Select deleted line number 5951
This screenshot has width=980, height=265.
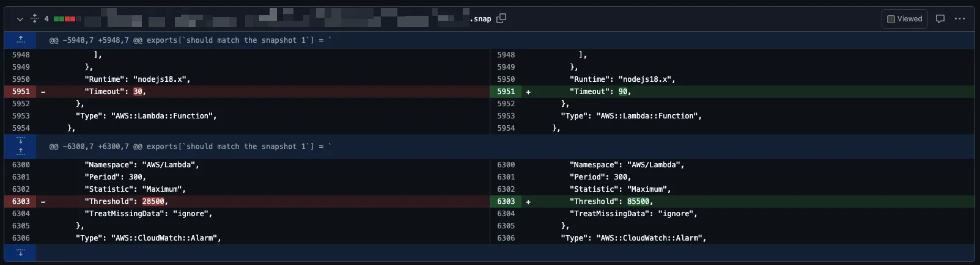pos(21,92)
